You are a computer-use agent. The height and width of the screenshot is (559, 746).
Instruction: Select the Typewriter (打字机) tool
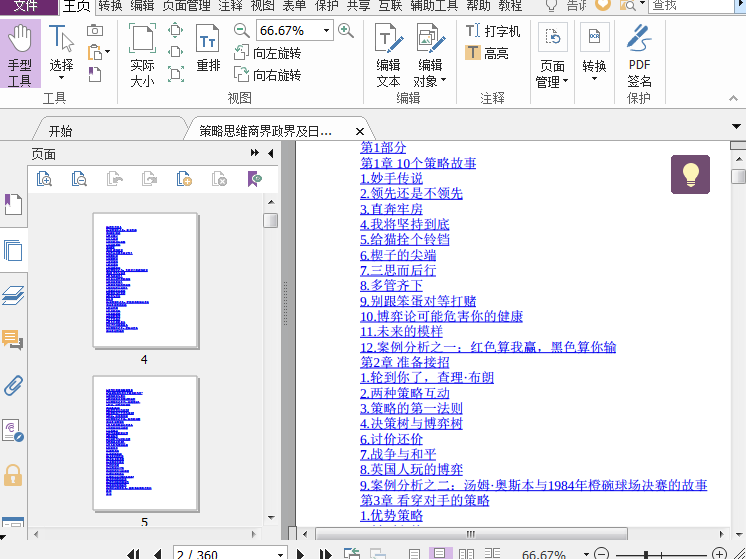[x=492, y=31]
